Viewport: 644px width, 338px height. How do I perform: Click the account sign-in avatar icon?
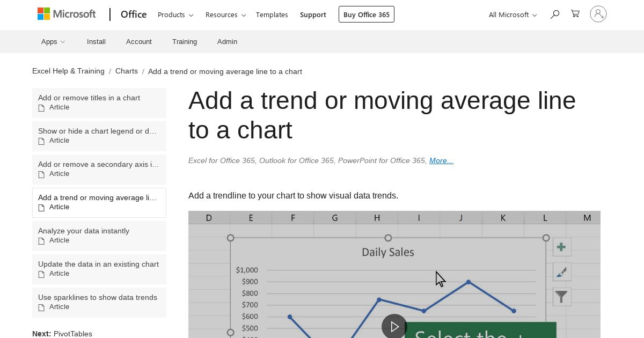click(598, 14)
